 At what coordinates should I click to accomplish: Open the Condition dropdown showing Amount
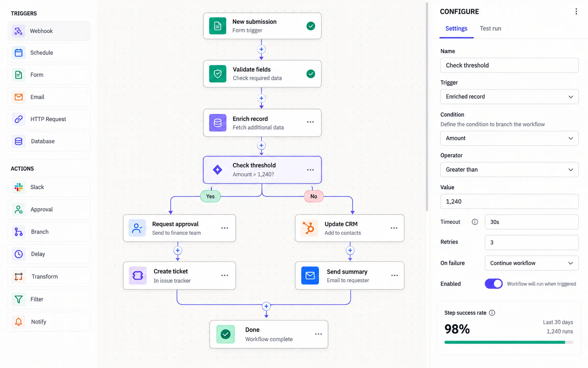pos(509,138)
